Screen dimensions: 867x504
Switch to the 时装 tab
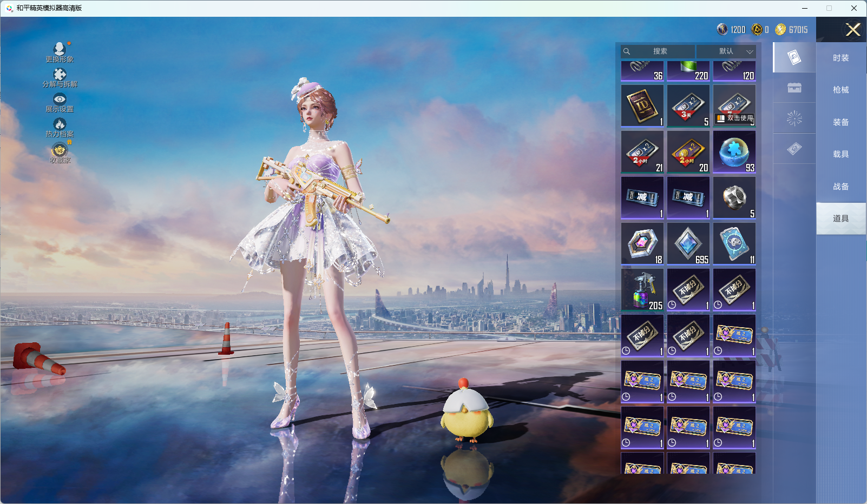click(841, 58)
